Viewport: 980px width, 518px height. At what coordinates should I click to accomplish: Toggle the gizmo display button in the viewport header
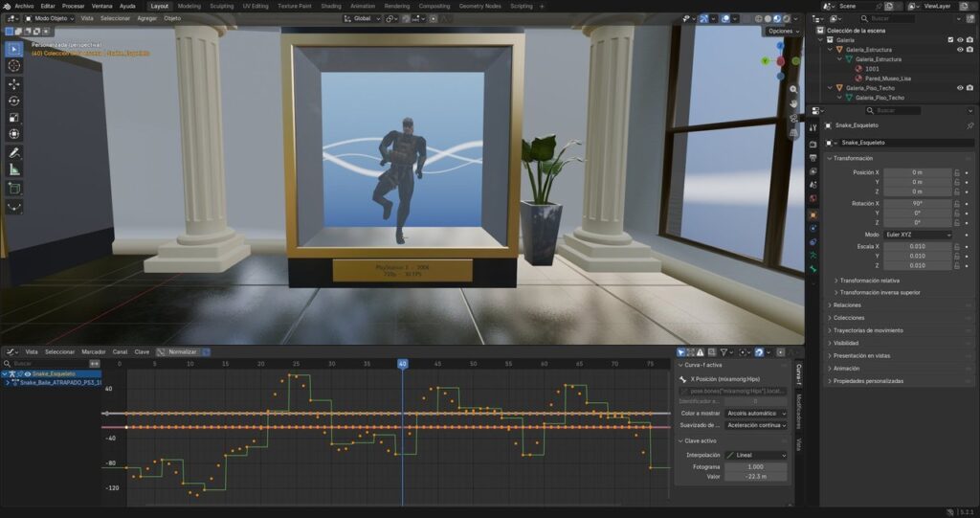pos(703,19)
